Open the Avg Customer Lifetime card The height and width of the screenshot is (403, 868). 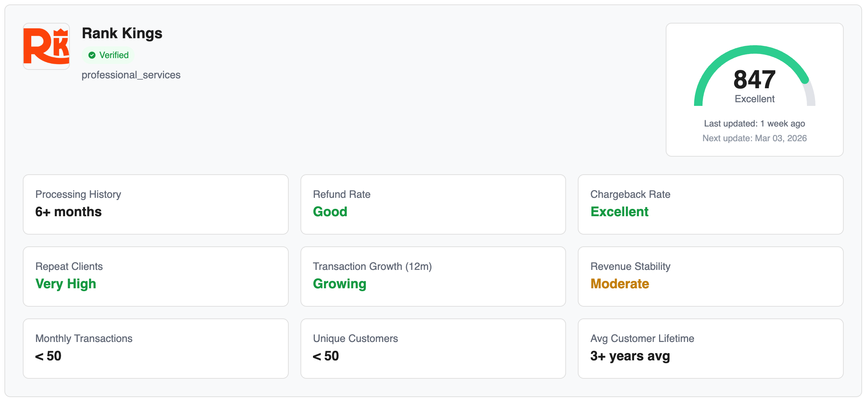(x=710, y=348)
